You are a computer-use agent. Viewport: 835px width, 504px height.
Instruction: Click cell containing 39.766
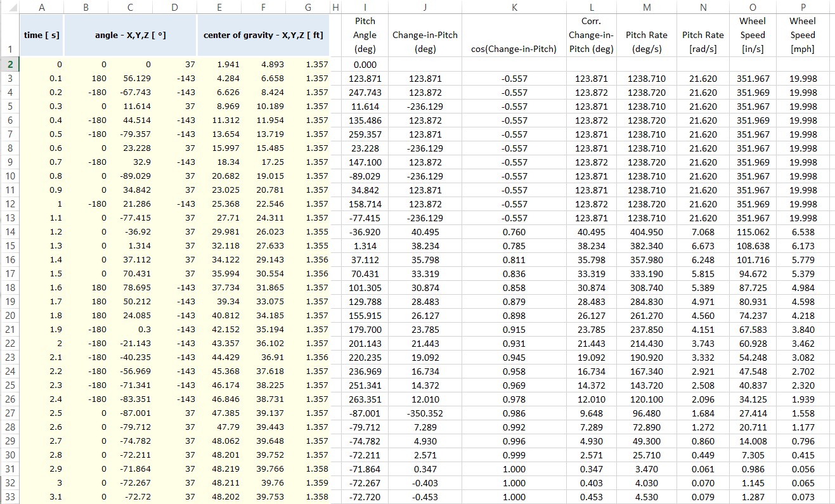point(263,469)
